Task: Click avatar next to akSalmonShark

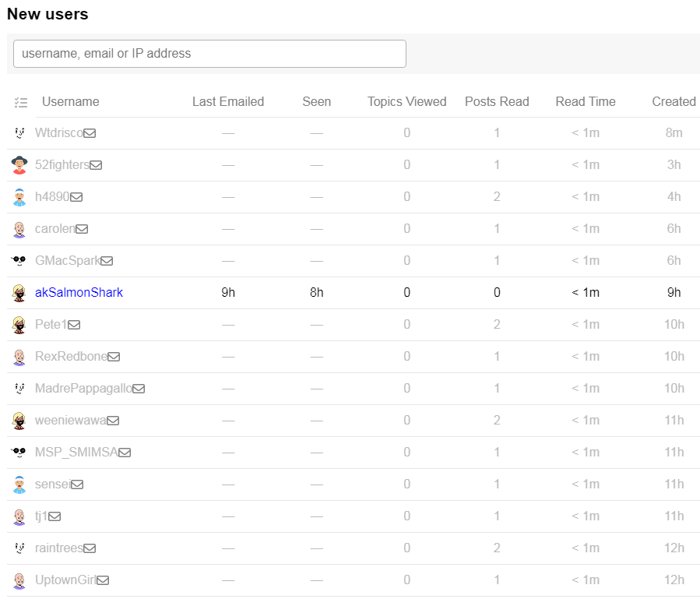Action: point(19,293)
